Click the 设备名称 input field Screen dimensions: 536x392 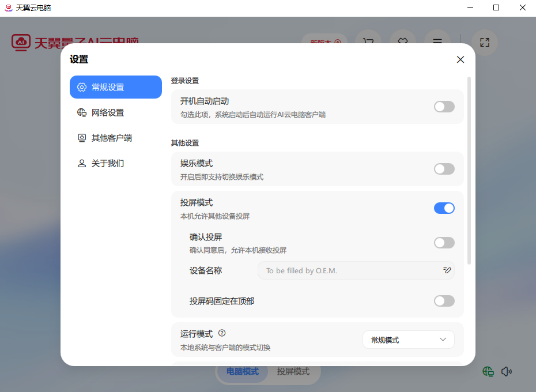(x=356, y=270)
